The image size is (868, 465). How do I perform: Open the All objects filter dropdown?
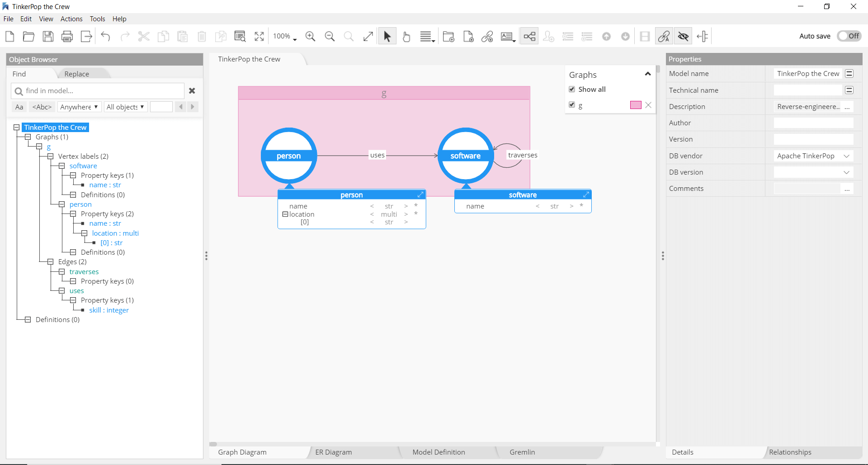(x=126, y=107)
